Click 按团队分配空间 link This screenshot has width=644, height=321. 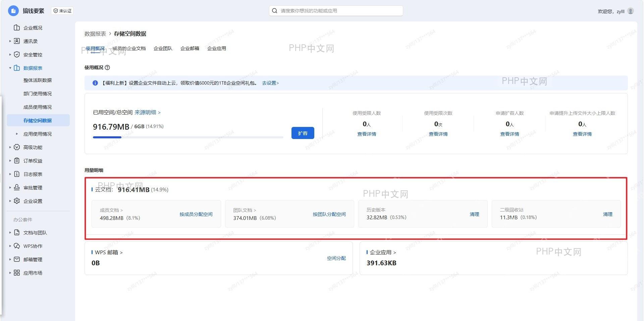[x=329, y=214]
